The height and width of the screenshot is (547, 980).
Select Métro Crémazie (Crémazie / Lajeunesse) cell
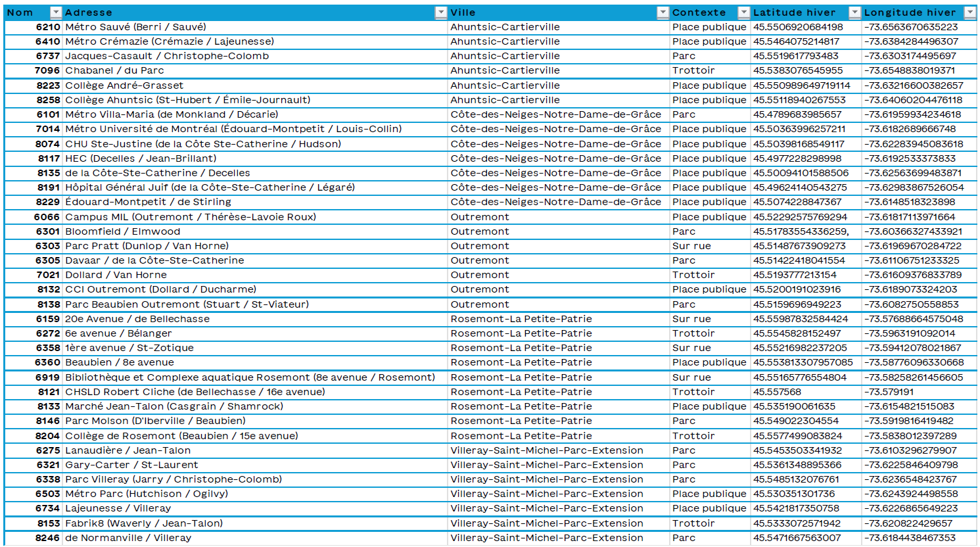click(255, 41)
